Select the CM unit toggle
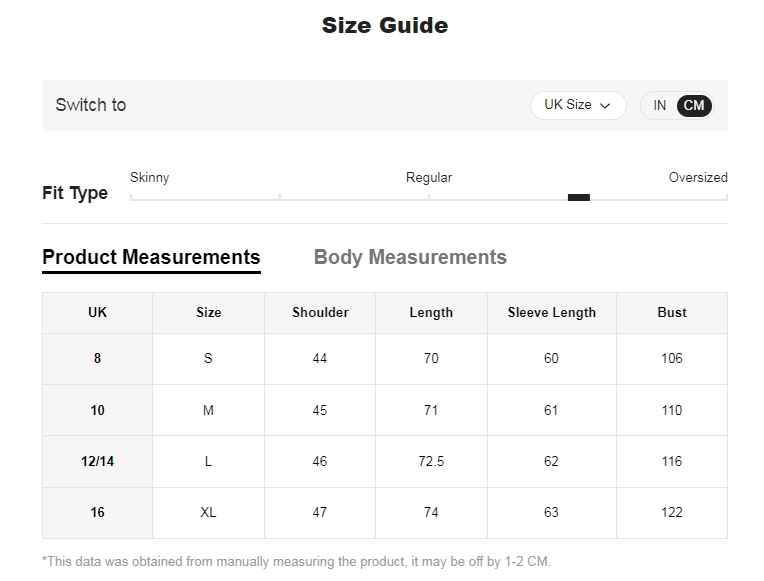 coord(694,105)
